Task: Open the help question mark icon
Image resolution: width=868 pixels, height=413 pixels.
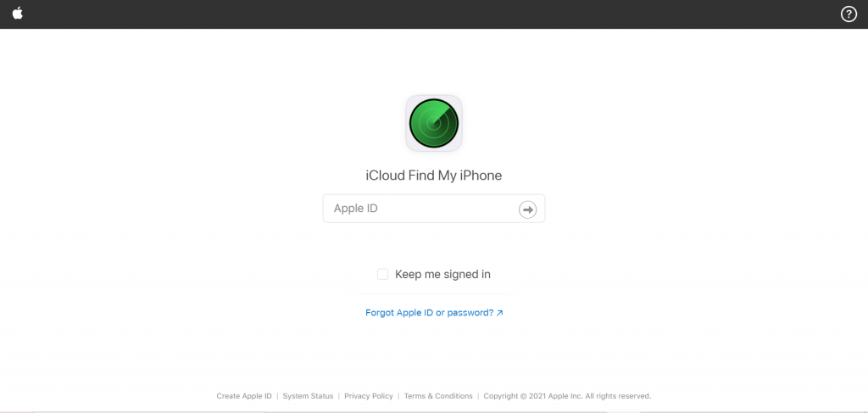Action: tap(849, 14)
